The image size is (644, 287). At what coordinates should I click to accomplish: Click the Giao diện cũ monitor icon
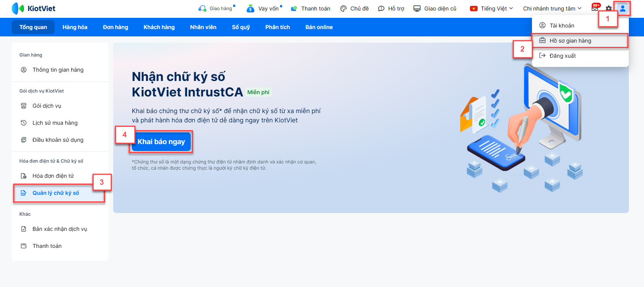[417, 9]
